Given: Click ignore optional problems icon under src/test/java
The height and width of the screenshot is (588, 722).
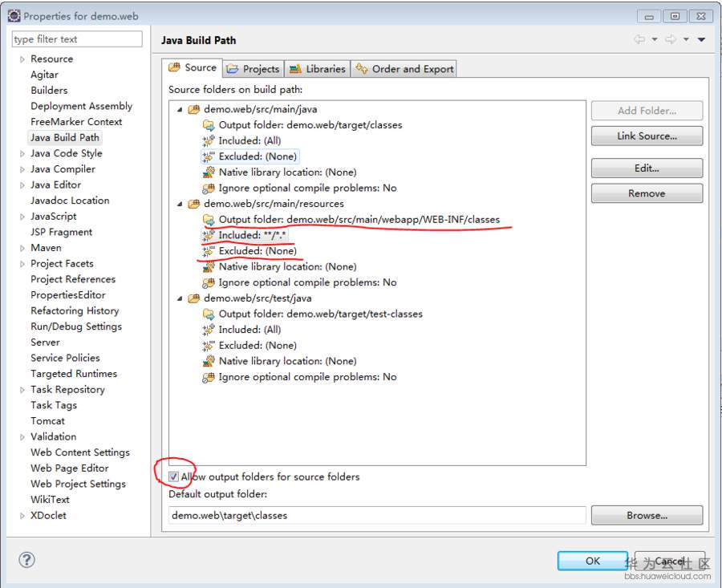Looking at the screenshot, I should click(x=209, y=377).
